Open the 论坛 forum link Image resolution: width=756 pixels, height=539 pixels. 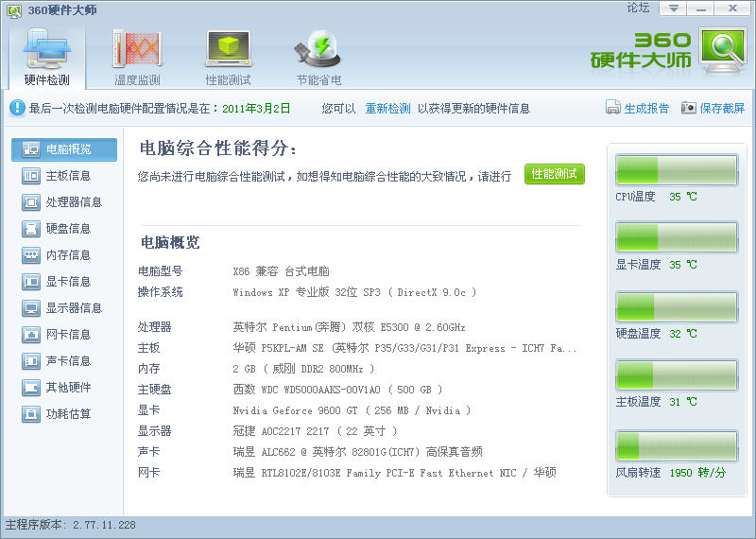point(639,8)
